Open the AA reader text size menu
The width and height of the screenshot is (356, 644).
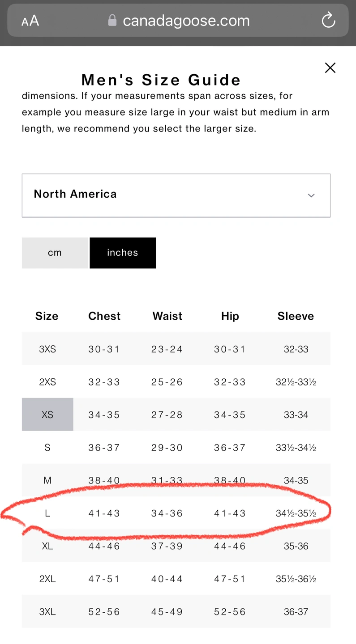coord(30,21)
